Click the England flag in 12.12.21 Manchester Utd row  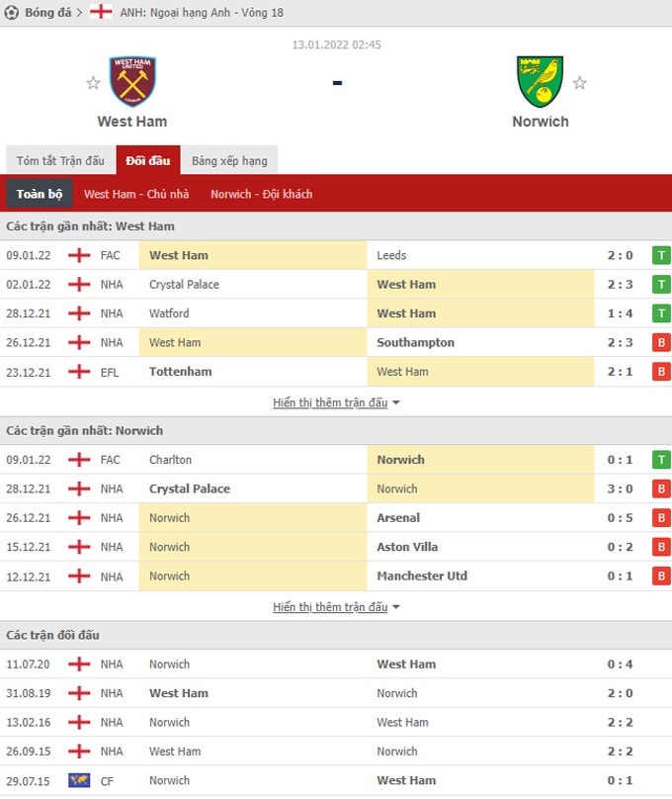pyautogui.click(x=79, y=576)
